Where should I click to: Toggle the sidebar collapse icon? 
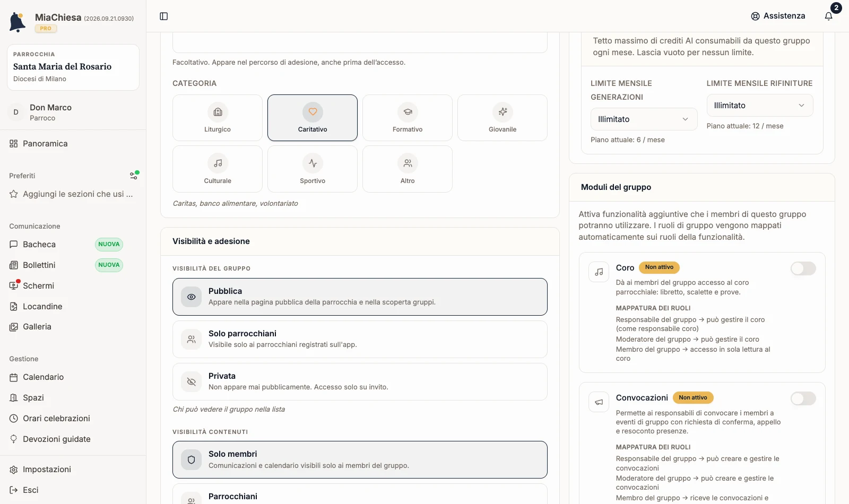coord(164,16)
